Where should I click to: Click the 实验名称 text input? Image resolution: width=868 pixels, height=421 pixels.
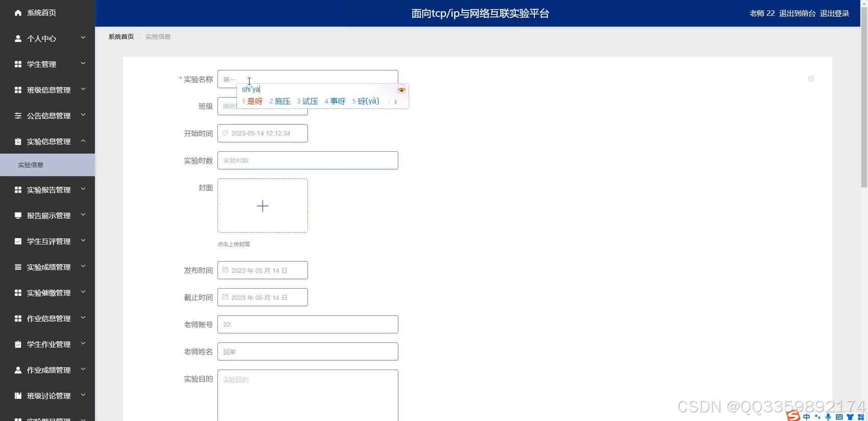[x=308, y=79]
